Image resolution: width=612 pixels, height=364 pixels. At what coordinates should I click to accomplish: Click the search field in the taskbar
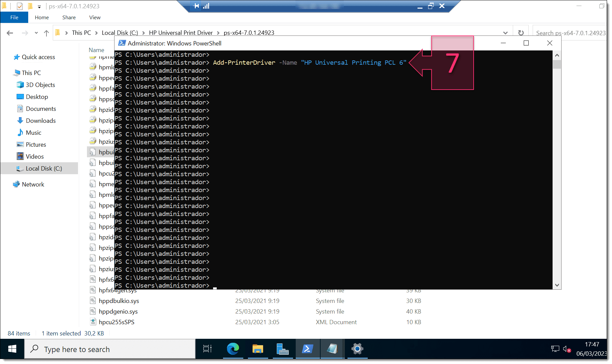pyautogui.click(x=110, y=349)
